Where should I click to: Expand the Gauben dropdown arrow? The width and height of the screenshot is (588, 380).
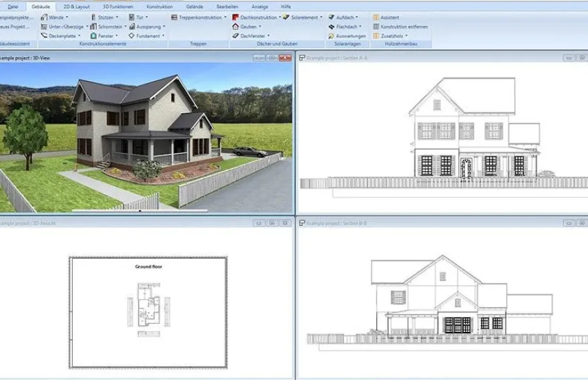click(x=260, y=27)
